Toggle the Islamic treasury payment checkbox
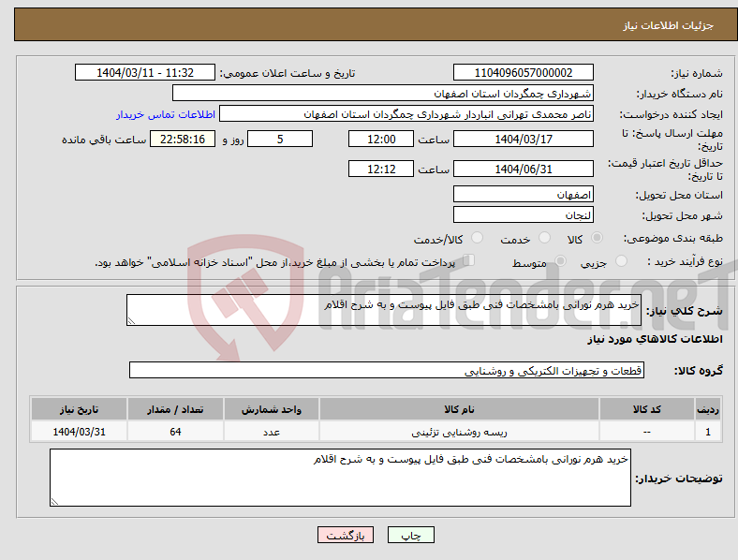738x560 pixels. click(469, 260)
